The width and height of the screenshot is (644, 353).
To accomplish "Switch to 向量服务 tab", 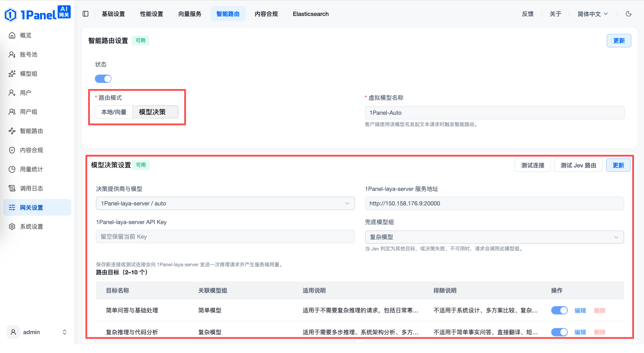I will click(190, 14).
